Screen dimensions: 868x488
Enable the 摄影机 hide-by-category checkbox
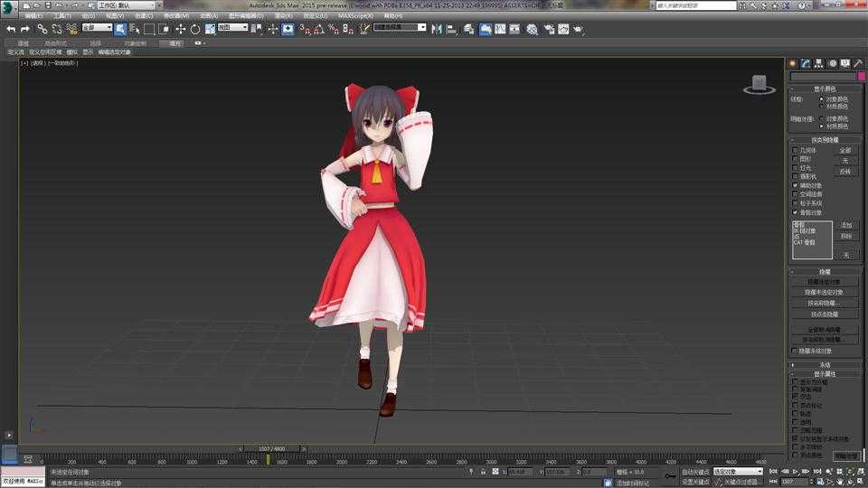tap(795, 176)
